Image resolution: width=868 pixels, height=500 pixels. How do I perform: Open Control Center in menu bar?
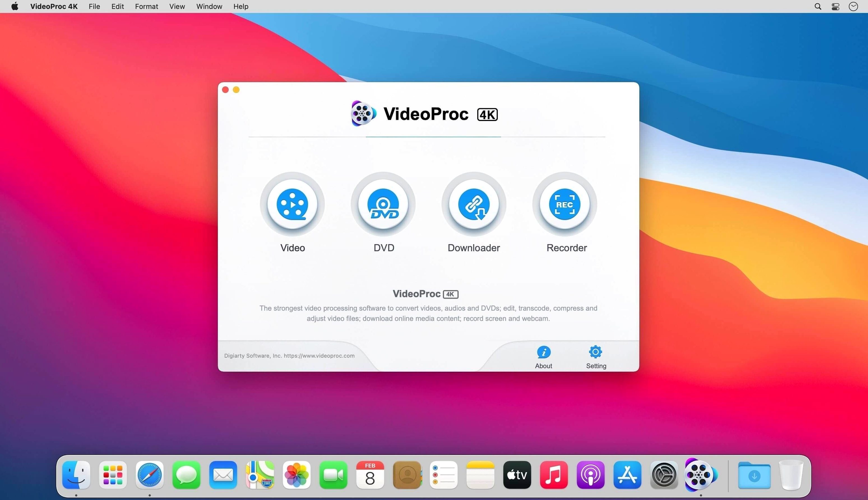[x=835, y=6]
